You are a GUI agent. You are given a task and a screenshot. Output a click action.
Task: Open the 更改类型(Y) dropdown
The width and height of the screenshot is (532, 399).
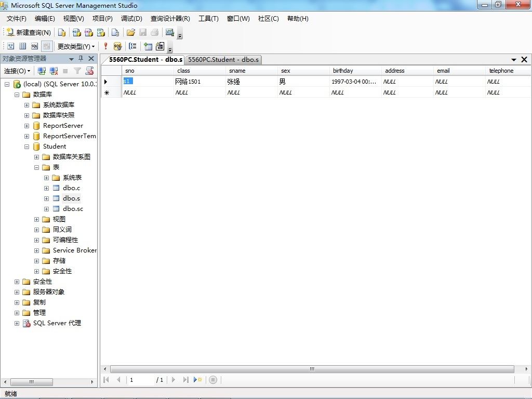(x=76, y=46)
